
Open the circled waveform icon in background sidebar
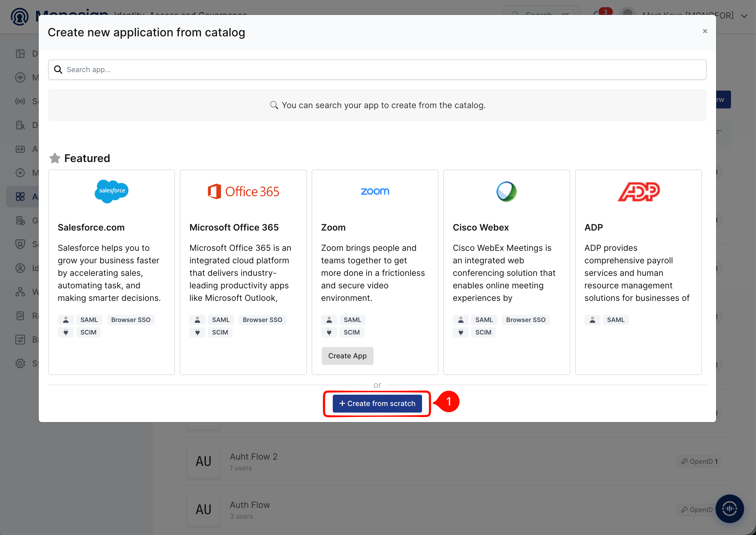click(x=21, y=77)
